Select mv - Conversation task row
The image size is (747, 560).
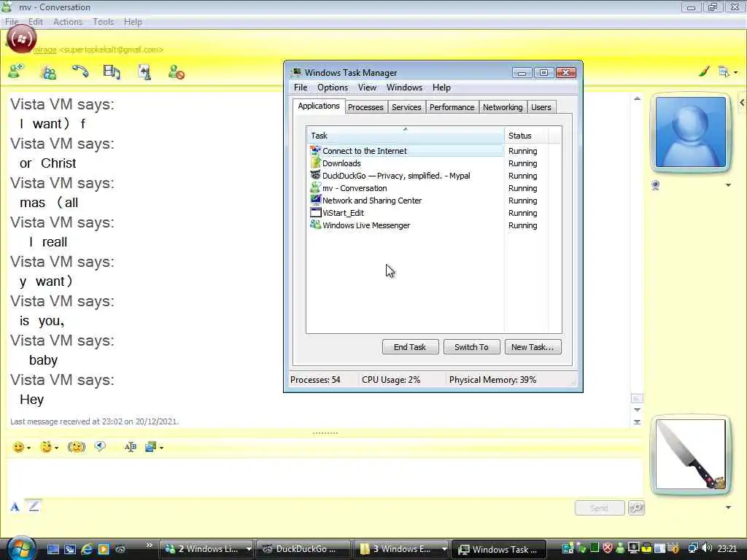pyautogui.click(x=406, y=188)
